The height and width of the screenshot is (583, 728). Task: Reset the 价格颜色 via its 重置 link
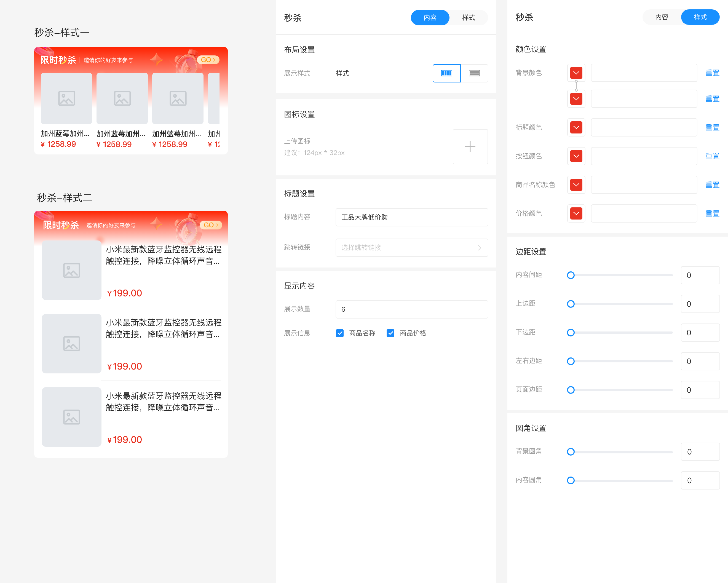coord(713,213)
